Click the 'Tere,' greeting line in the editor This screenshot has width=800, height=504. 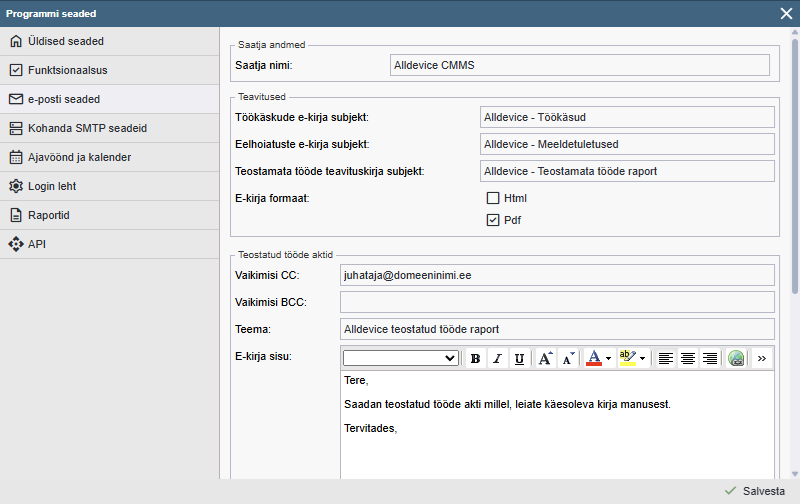tap(356, 381)
